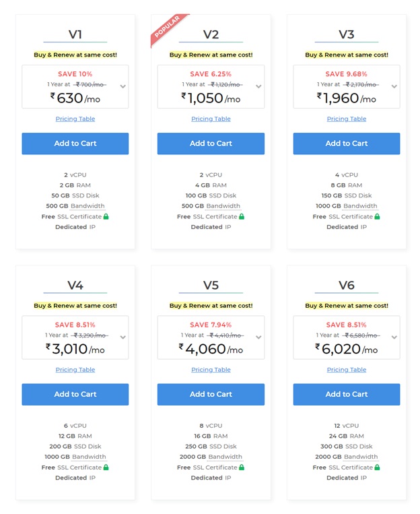Click the Bandwidth tooltip label in V3

(360, 206)
